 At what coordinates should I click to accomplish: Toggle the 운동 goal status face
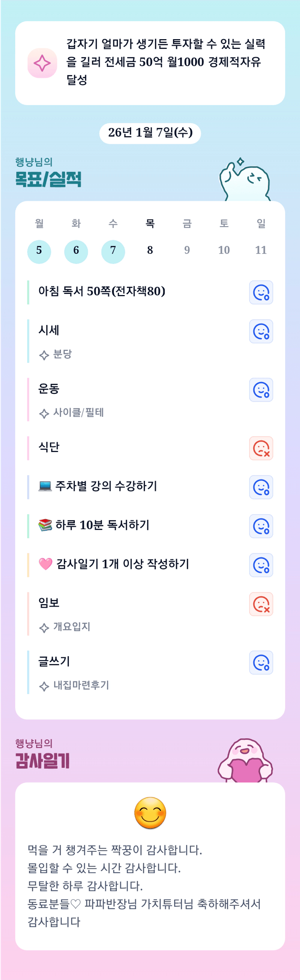(261, 390)
